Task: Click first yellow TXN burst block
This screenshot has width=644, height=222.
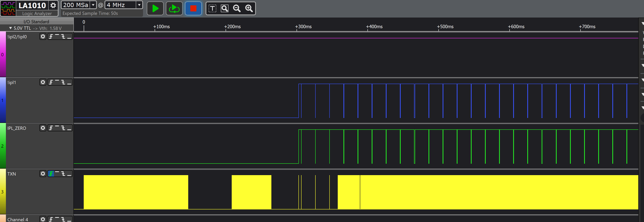Action: point(136,192)
